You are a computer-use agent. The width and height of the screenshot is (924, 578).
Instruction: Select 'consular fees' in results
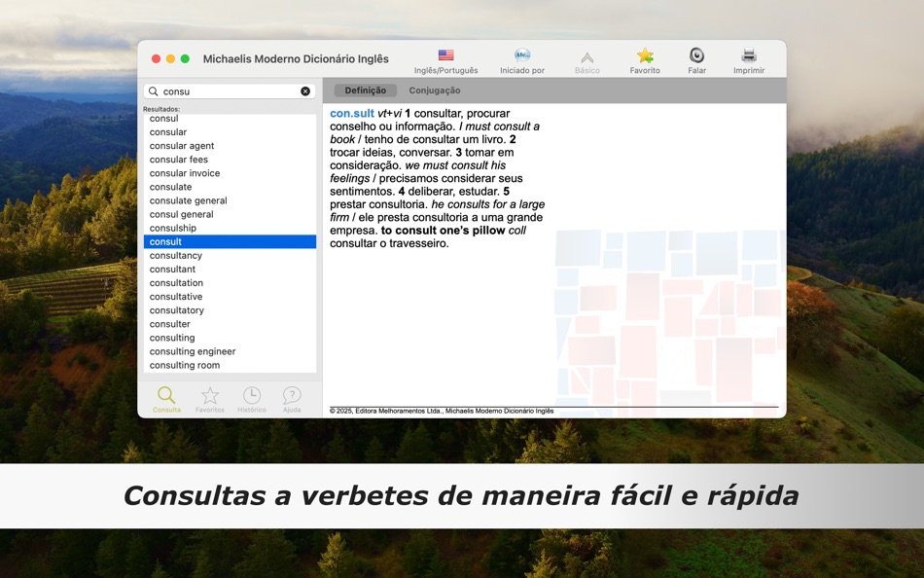230,160
